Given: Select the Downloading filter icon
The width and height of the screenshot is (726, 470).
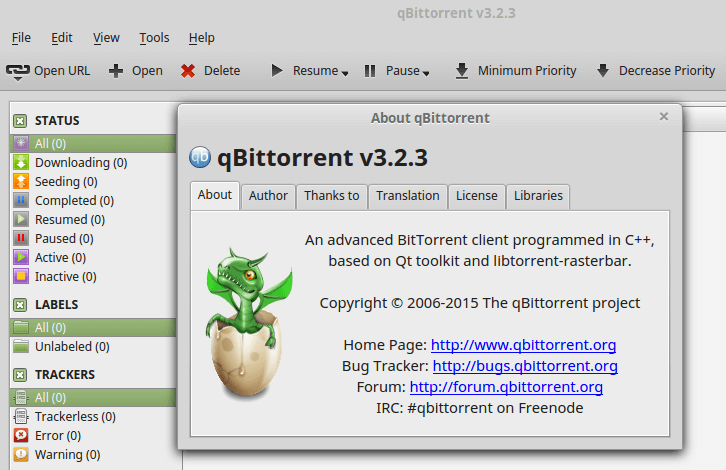Looking at the screenshot, I should pyautogui.click(x=21, y=163).
